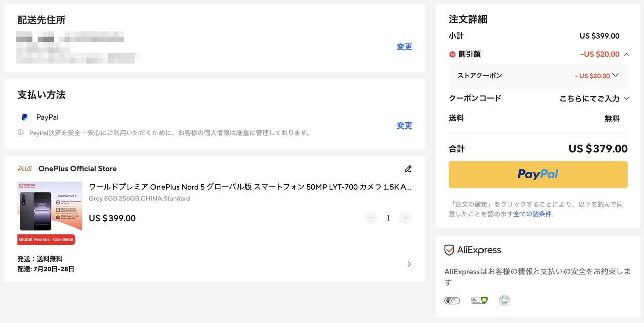Click the first security badge under AliExpress

(452, 301)
